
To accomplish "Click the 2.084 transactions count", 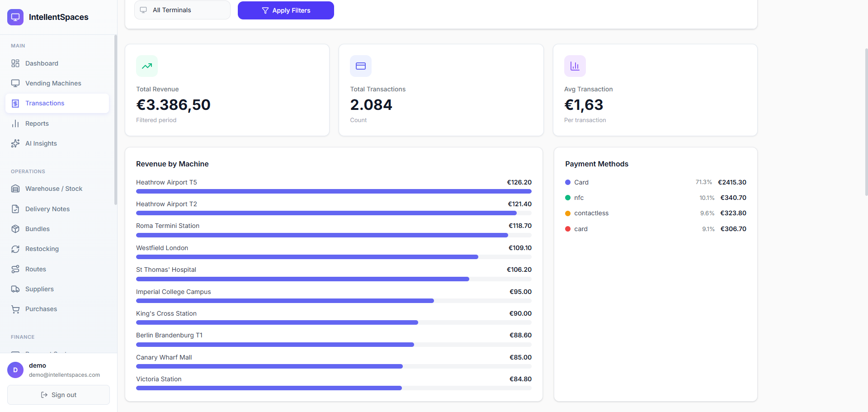I will [x=371, y=105].
